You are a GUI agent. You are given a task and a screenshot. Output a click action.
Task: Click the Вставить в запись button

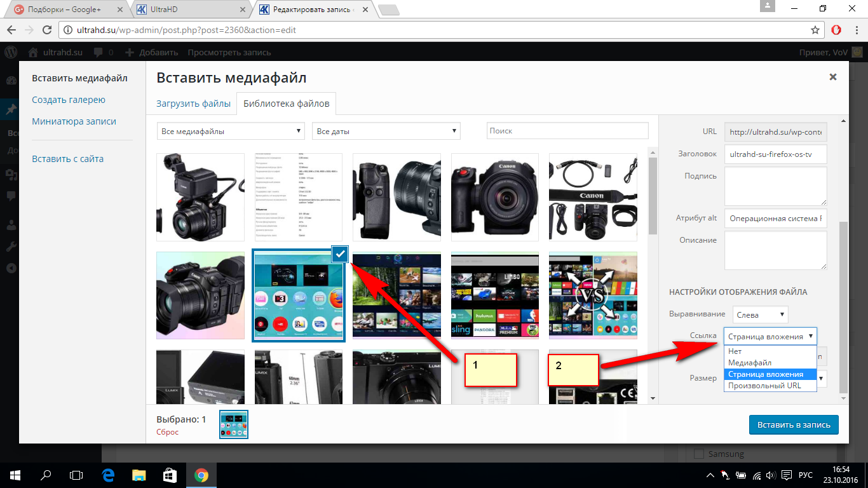click(794, 424)
